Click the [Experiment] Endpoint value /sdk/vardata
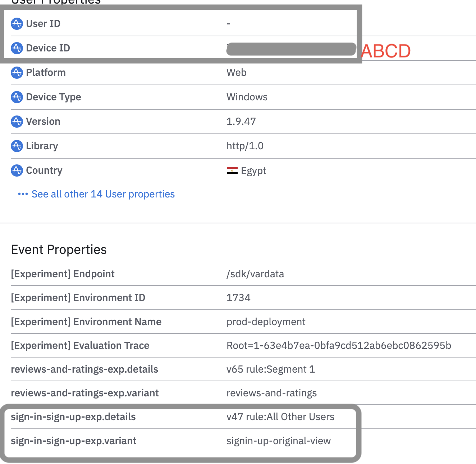This screenshot has height=464, width=476. 255,274
